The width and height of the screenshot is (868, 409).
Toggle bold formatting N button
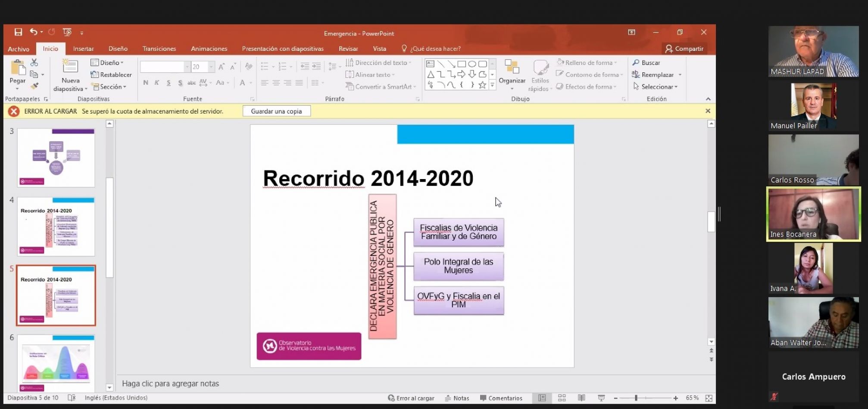click(x=146, y=83)
